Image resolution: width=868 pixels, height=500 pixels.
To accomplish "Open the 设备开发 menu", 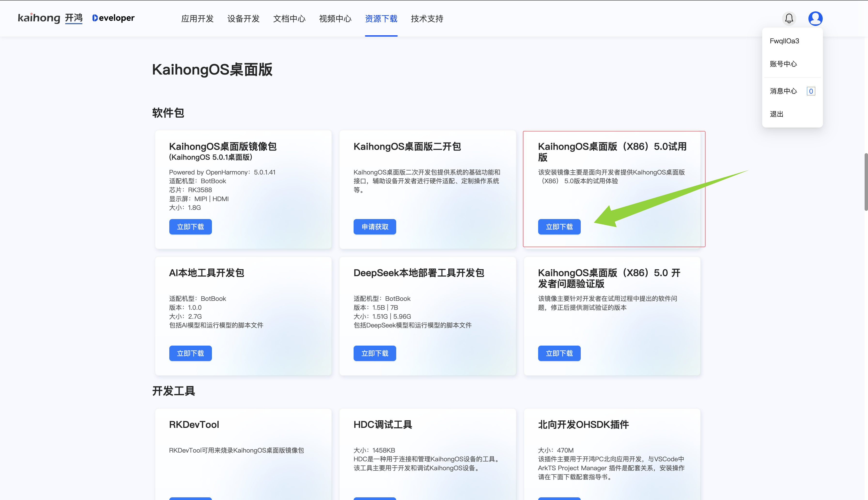I will click(x=243, y=19).
